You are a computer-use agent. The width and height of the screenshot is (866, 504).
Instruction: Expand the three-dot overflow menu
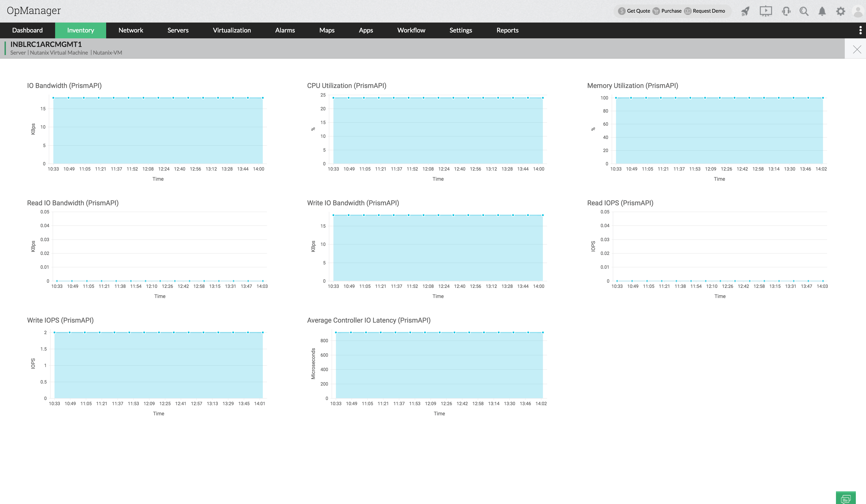pyautogui.click(x=861, y=30)
